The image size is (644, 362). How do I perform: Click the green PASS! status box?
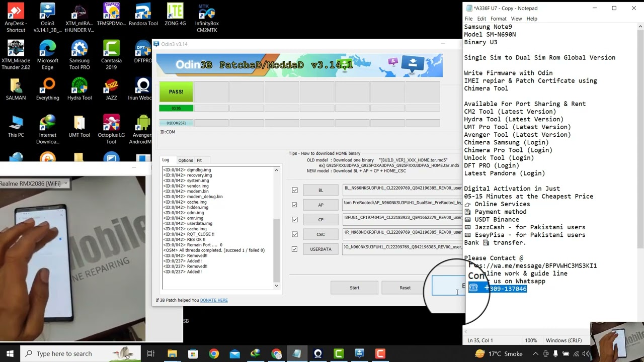coord(176,92)
